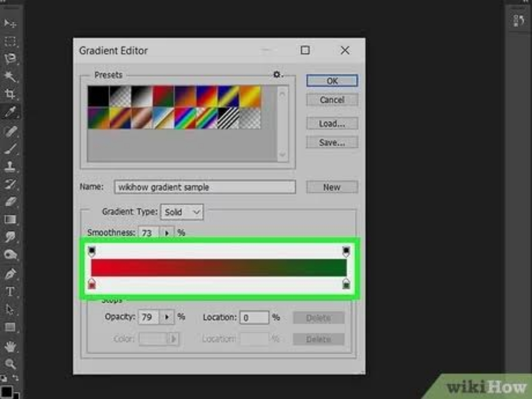Click the New gradient button
This screenshot has height=399, width=532.
(332, 187)
